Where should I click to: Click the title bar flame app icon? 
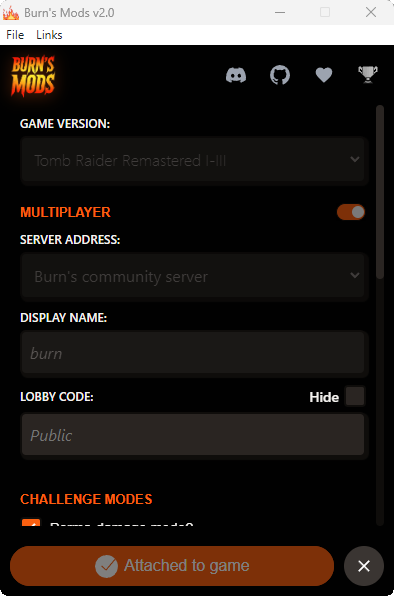coord(11,13)
